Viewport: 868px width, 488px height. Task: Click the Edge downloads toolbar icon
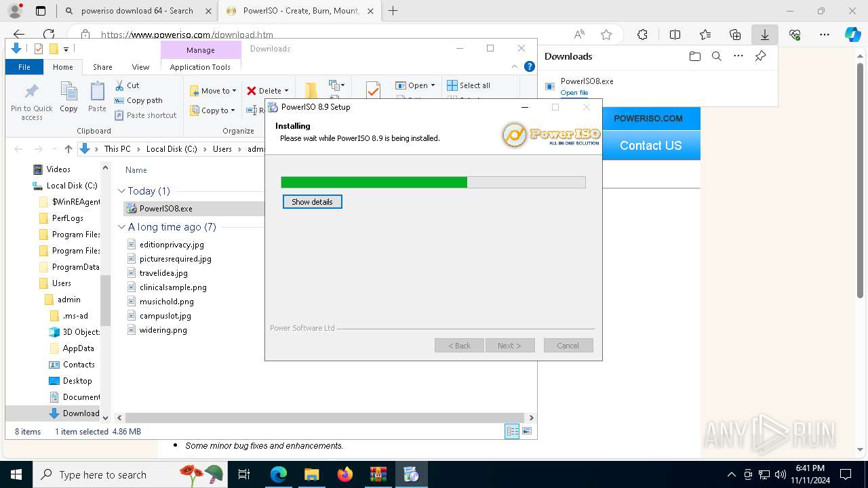764,35
